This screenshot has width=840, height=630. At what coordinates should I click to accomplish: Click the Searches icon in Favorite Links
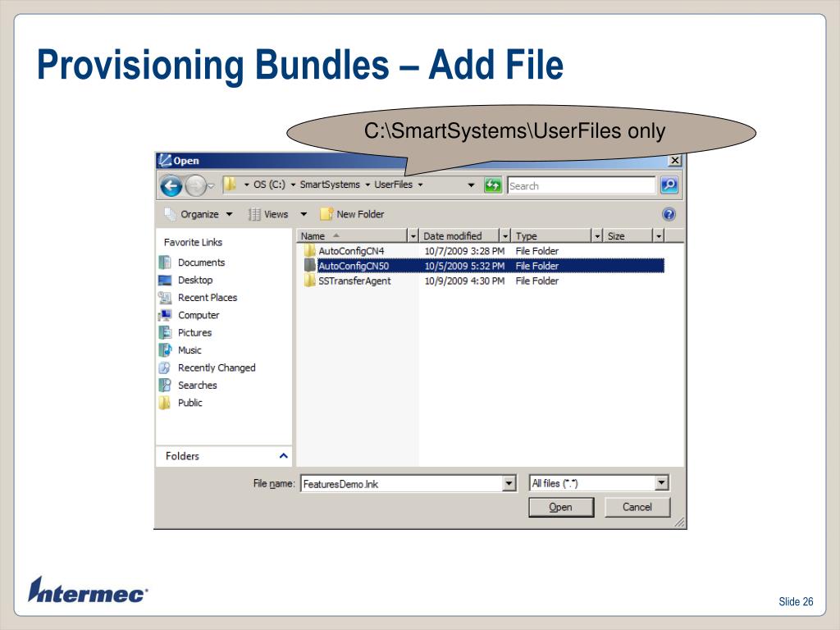165,386
